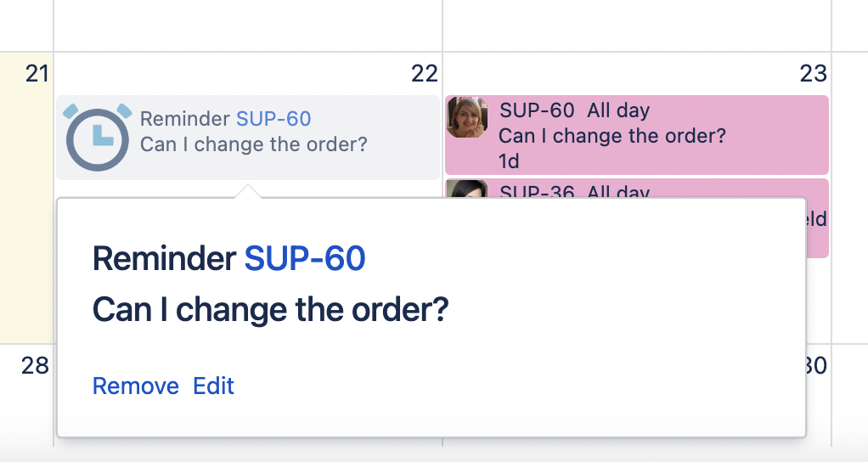Click the grey reminder card summary text
868x462 pixels.
254,144
